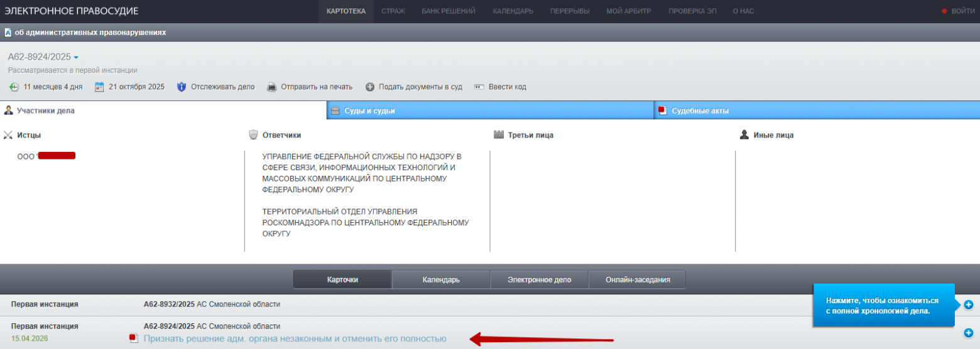Click the shield icon for Отслеживать дело
980x349 pixels.
[x=182, y=87]
